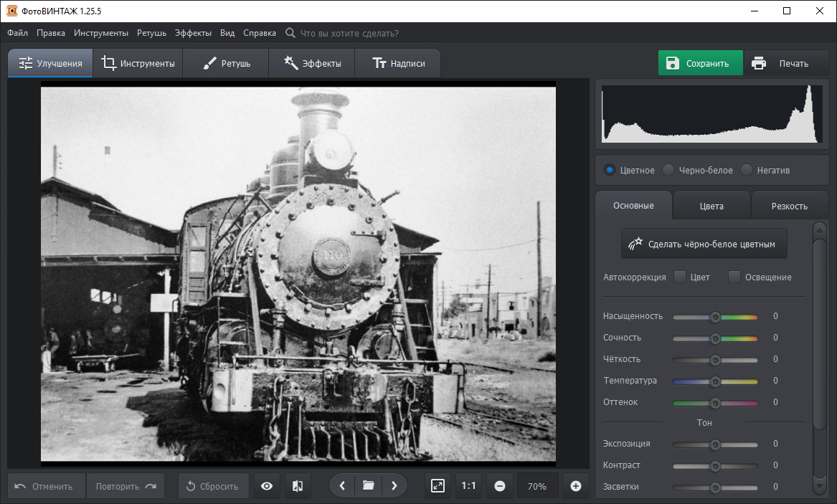Zoom in with the plus icon
Image resolution: width=837 pixels, height=504 pixels.
coord(575,486)
